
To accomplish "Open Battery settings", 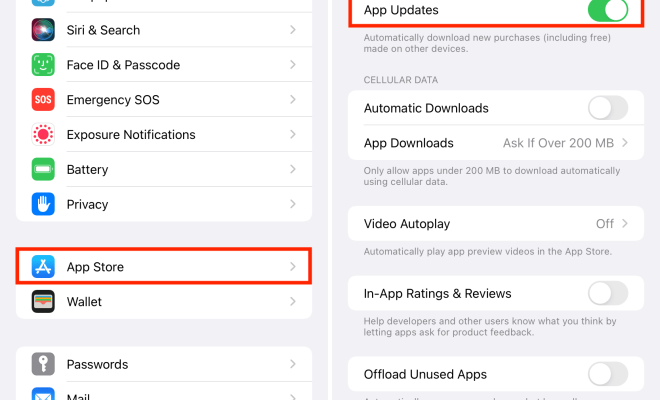I will point(164,169).
